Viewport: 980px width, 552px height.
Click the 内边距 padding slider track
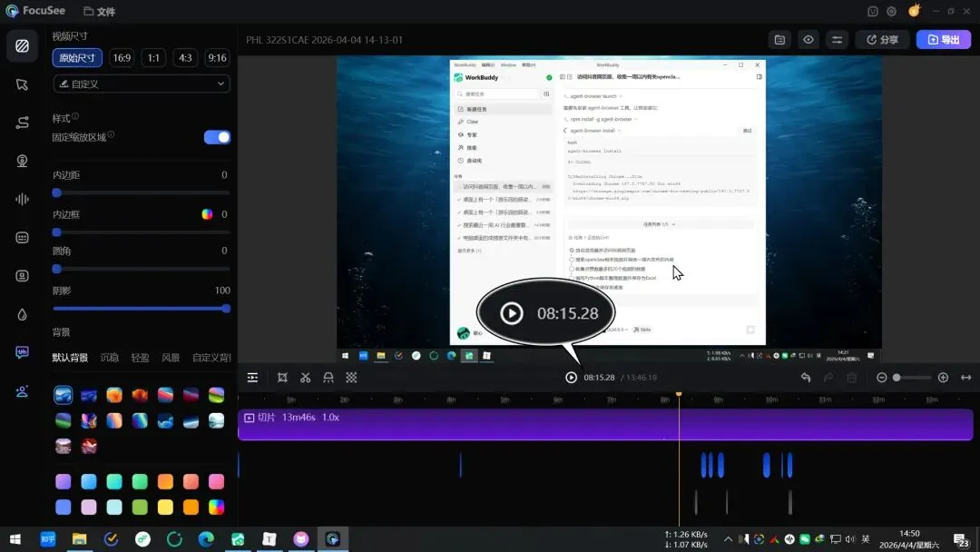point(142,193)
